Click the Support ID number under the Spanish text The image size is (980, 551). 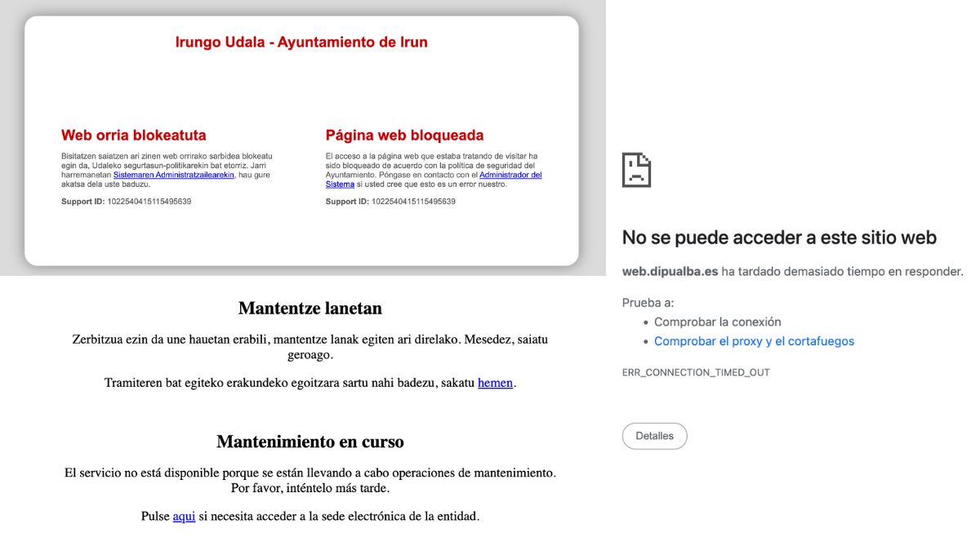413,201
